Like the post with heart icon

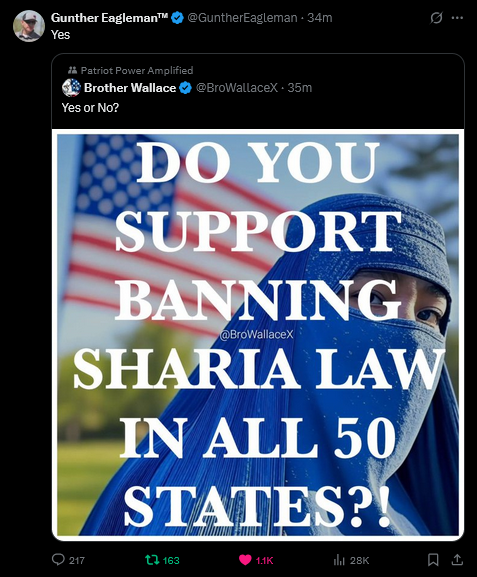tap(245, 560)
